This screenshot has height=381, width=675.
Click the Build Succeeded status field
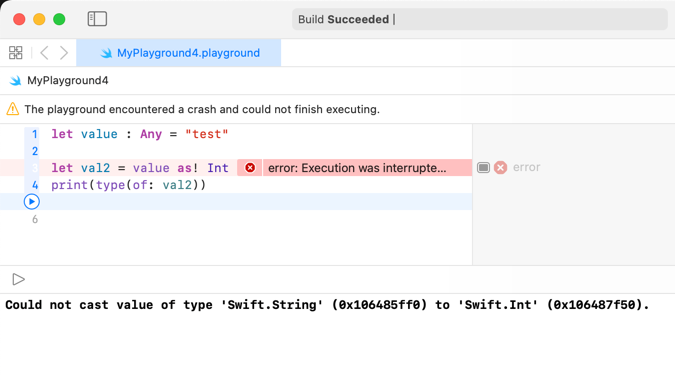[480, 19]
